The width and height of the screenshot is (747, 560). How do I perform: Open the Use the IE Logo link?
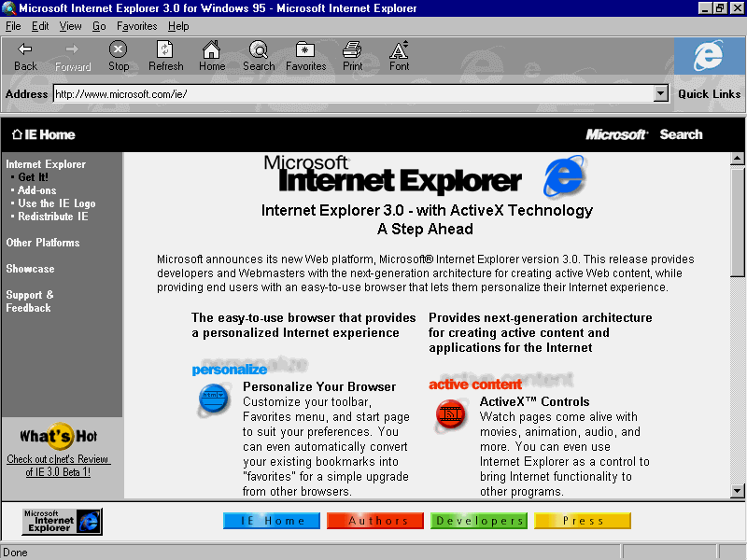(x=57, y=203)
